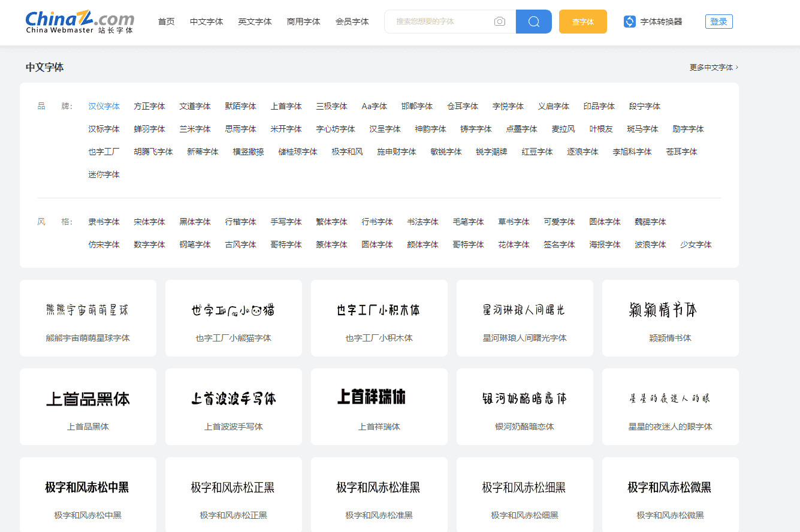
Task: Select the 宋体字体 style filter
Action: [150, 222]
